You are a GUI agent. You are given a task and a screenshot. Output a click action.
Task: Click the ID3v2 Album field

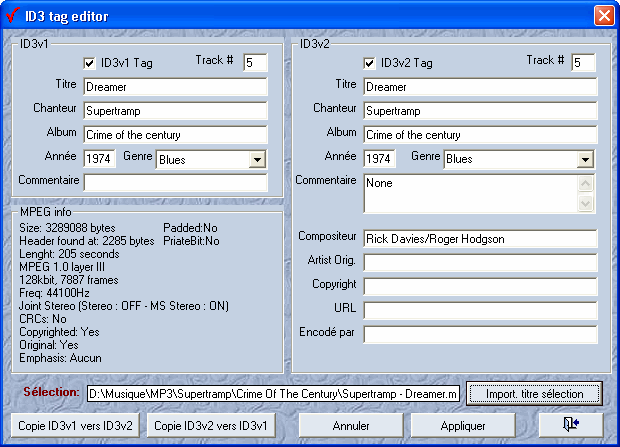point(480,135)
